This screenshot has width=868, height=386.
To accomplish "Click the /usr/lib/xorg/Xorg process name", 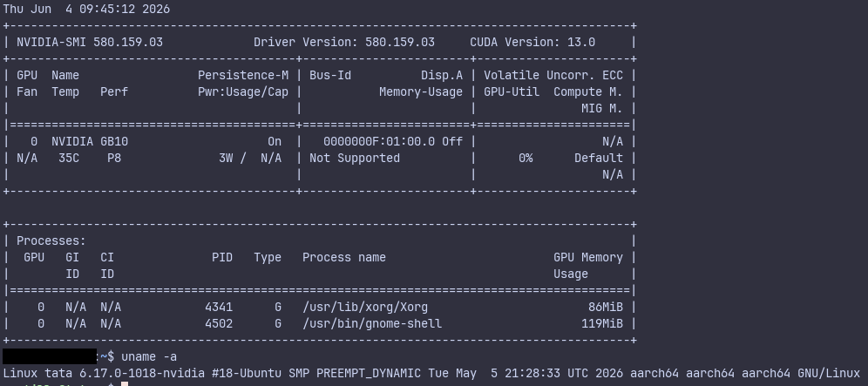I will (x=365, y=308).
